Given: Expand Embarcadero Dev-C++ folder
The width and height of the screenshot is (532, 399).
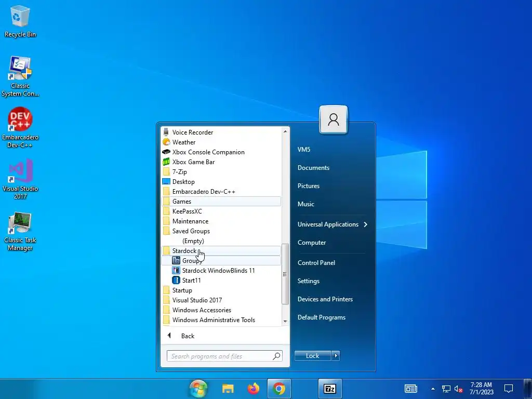Looking at the screenshot, I should [x=221, y=191].
